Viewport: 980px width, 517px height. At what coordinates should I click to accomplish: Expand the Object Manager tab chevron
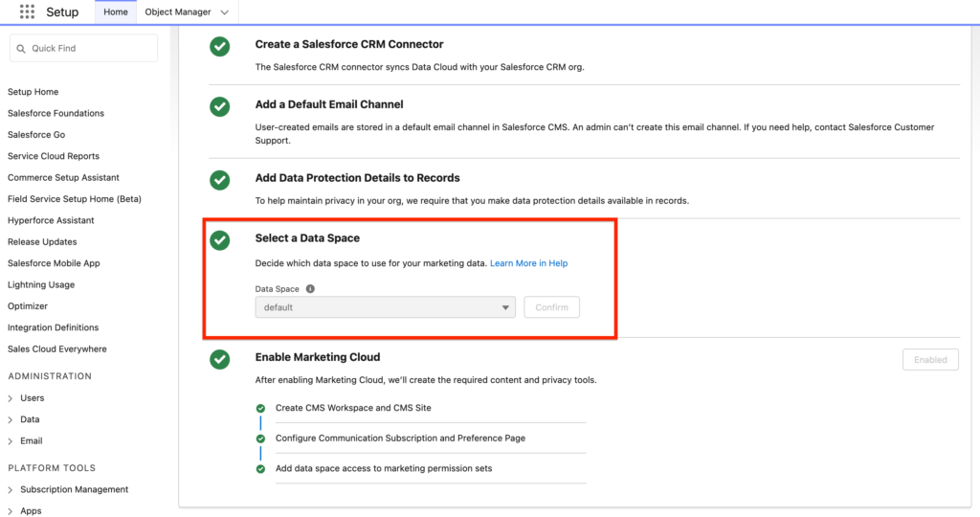(224, 12)
